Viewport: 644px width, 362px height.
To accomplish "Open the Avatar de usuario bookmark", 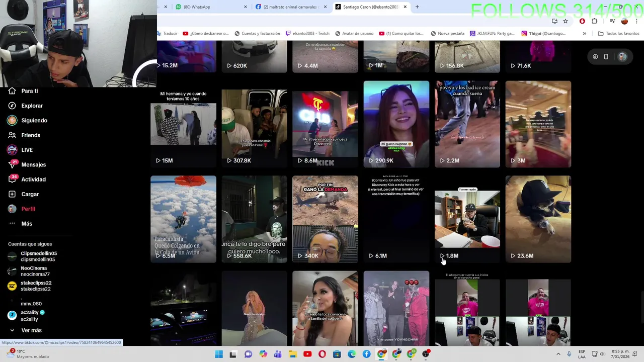I will click(354, 34).
